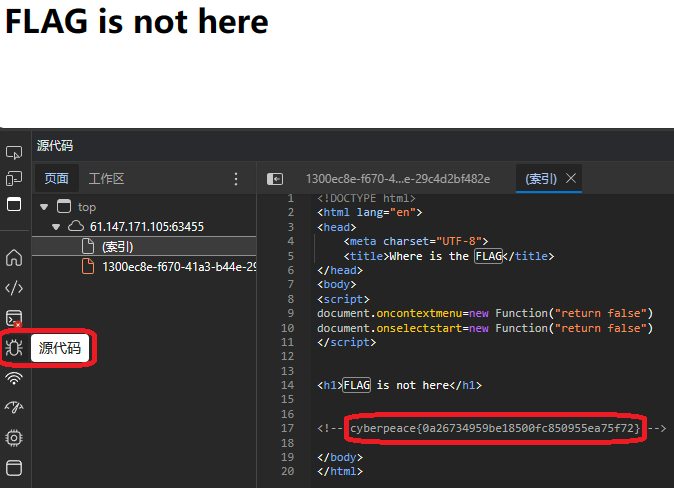The image size is (674, 488).
Task: Click line number 14 in gutter
Action: click(x=288, y=385)
